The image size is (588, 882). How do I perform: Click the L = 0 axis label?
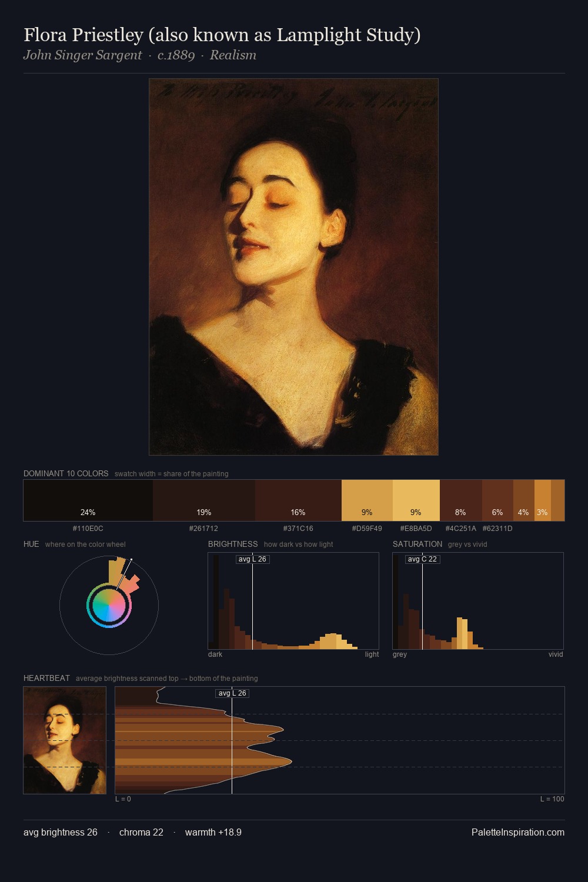[123, 799]
